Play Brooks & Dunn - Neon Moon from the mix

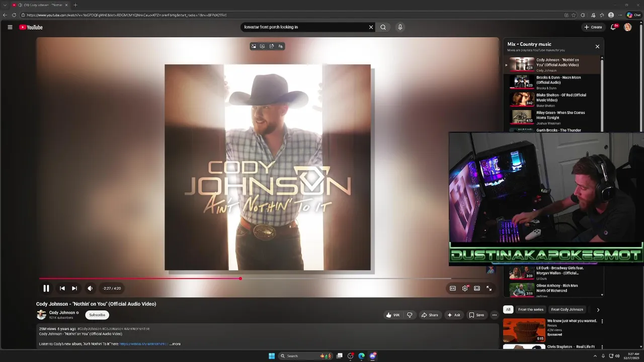click(552, 82)
